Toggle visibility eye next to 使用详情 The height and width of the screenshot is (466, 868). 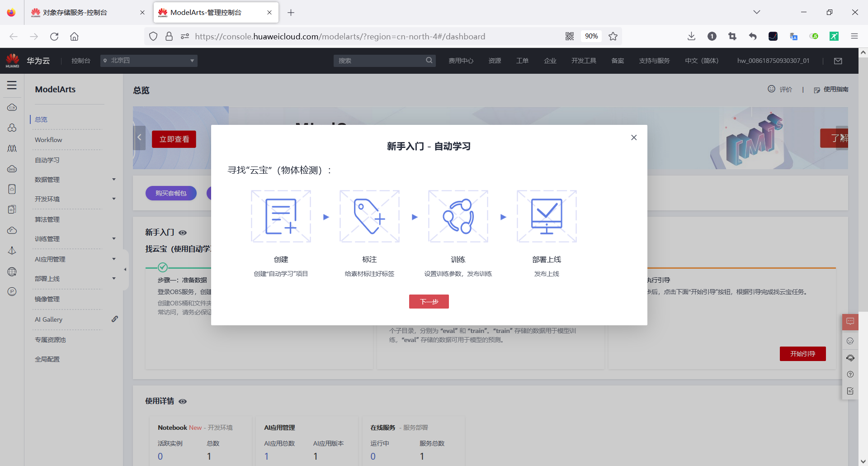click(183, 401)
